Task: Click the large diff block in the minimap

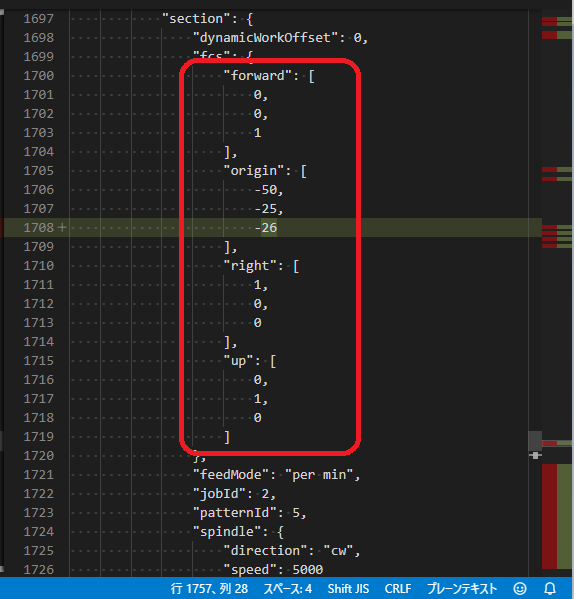Action: pyautogui.click(x=557, y=516)
